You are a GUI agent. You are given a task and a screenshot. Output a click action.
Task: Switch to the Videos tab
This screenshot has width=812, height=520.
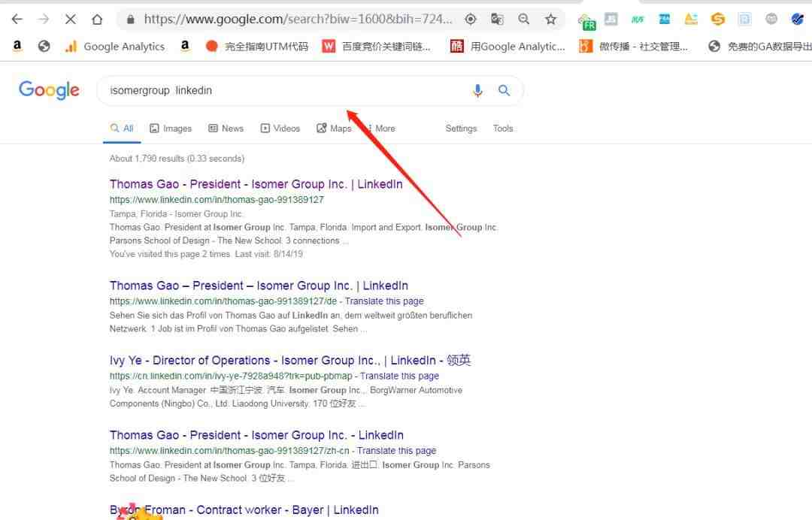pyautogui.click(x=280, y=128)
